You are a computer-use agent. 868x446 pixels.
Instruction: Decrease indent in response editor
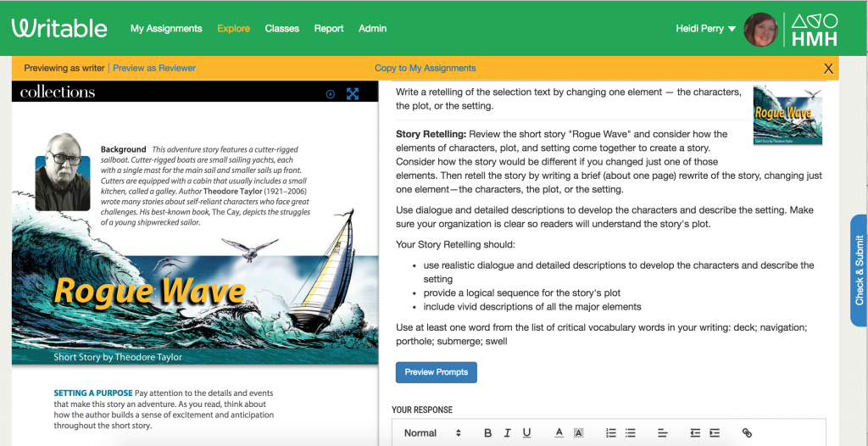[695, 433]
